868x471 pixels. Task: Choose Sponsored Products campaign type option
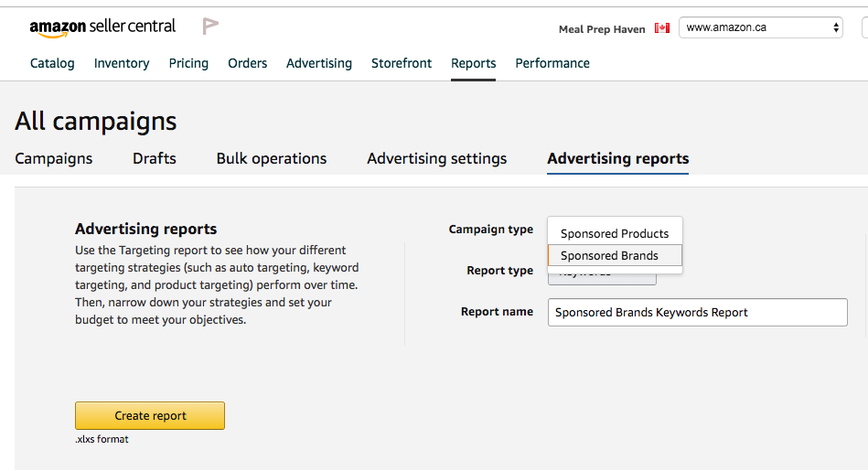point(615,233)
